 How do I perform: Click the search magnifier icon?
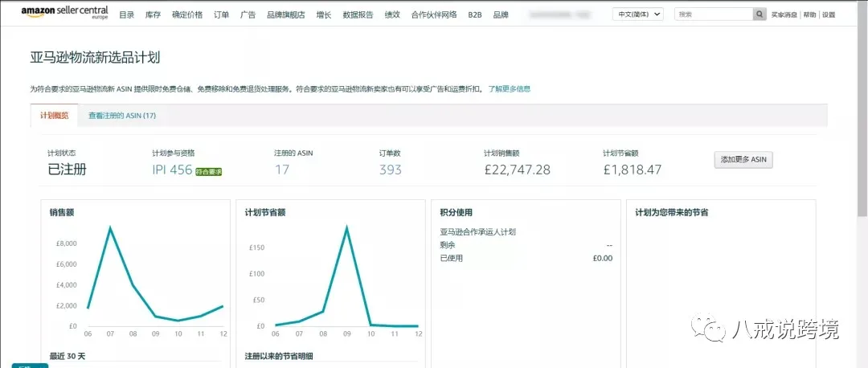tap(759, 14)
